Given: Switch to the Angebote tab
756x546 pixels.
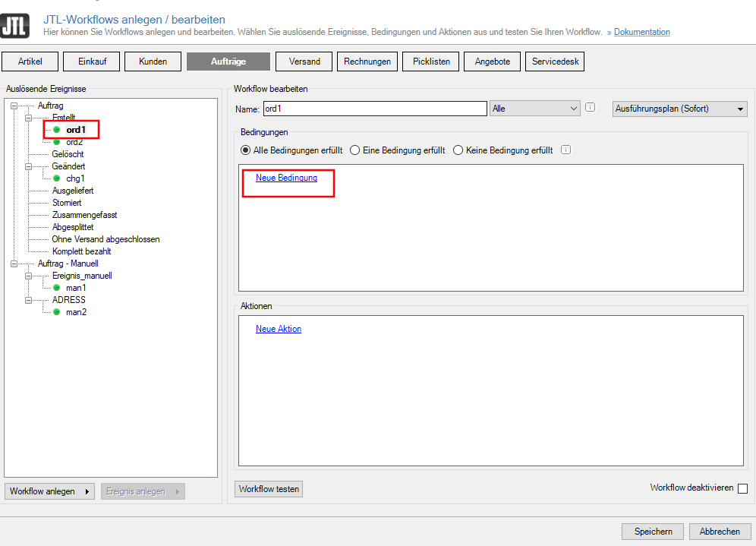Looking at the screenshot, I should click(x=493, y=62).
